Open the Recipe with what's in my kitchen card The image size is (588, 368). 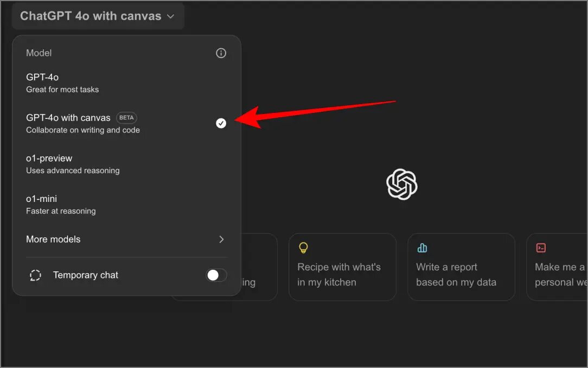click(342, 267)
